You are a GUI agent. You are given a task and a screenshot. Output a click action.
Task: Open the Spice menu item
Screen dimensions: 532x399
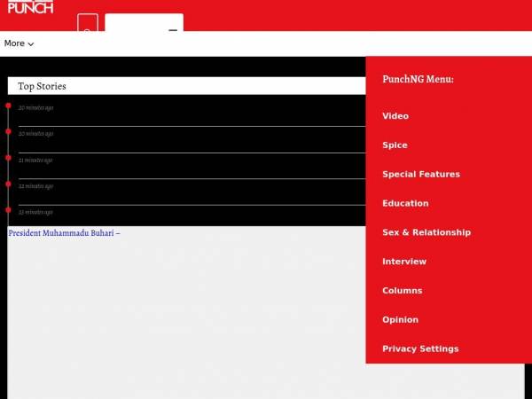tap(395, 145)
